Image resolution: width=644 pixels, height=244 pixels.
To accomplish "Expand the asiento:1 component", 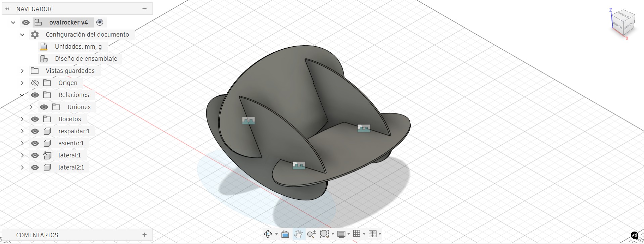I will pyautogui.click(x=22, y=143).
